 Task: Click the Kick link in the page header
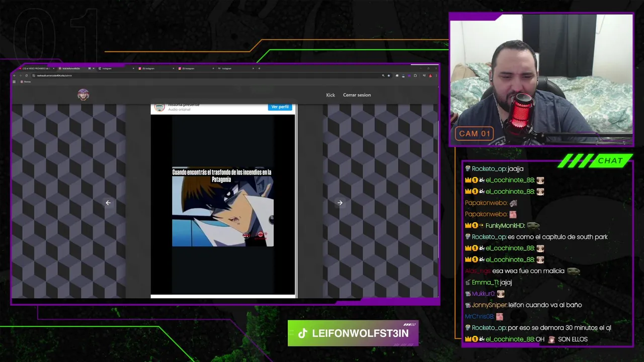[x=331, y=95]
